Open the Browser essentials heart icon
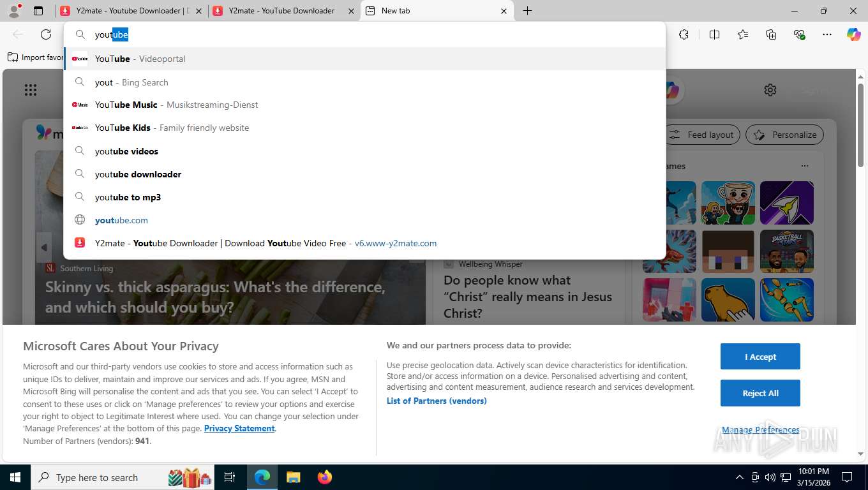This screenshot has width=868, height=490. click(x=799, y=34)
